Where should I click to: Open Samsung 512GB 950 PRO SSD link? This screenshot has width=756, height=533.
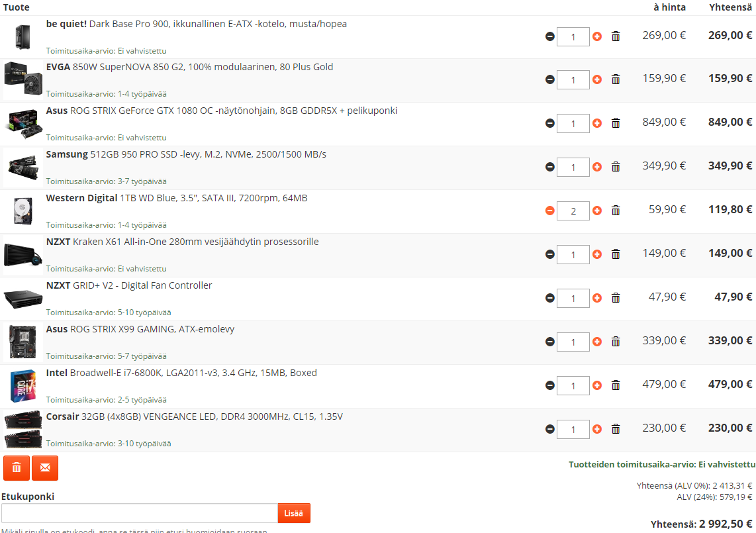click(x=186, y=154)
